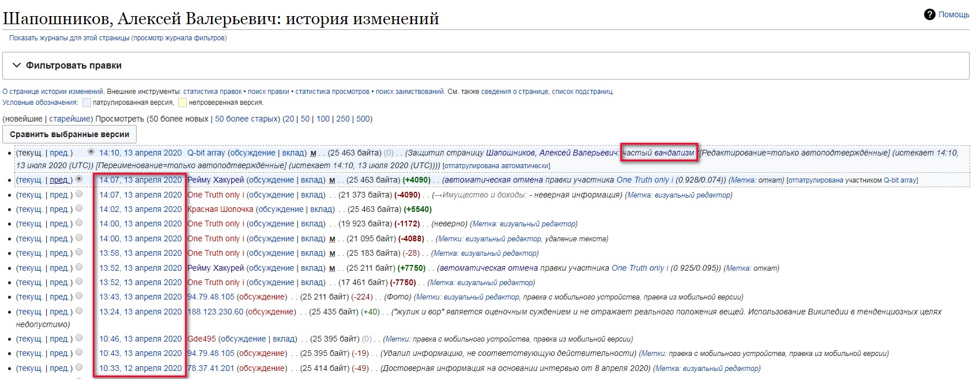Select radio for Красная Шапочка 14:02 revision
The image size is (980, 379).
(x=79, y=209)
